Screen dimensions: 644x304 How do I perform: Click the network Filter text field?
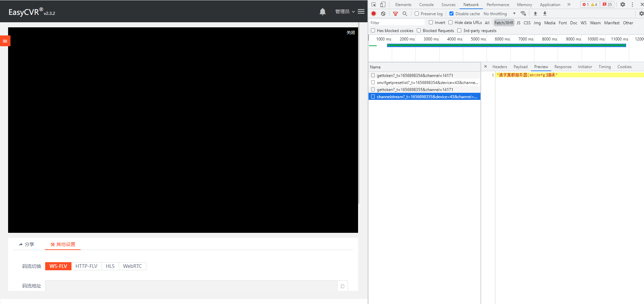coord(397,23)
